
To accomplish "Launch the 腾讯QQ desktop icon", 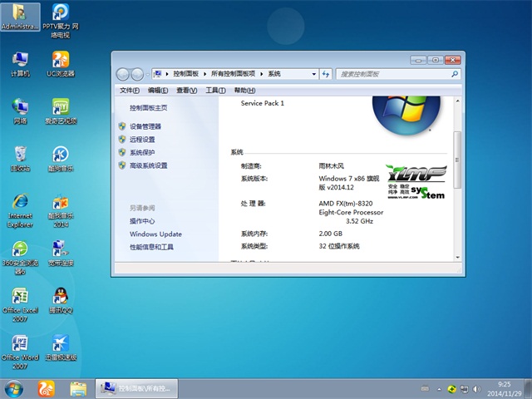I will [x=61, y=301].
